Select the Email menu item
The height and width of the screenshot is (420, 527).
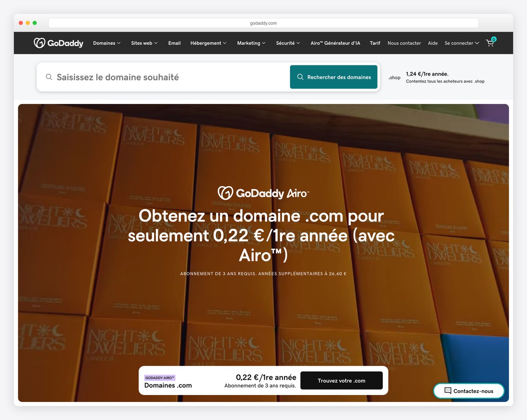point(174,43)
